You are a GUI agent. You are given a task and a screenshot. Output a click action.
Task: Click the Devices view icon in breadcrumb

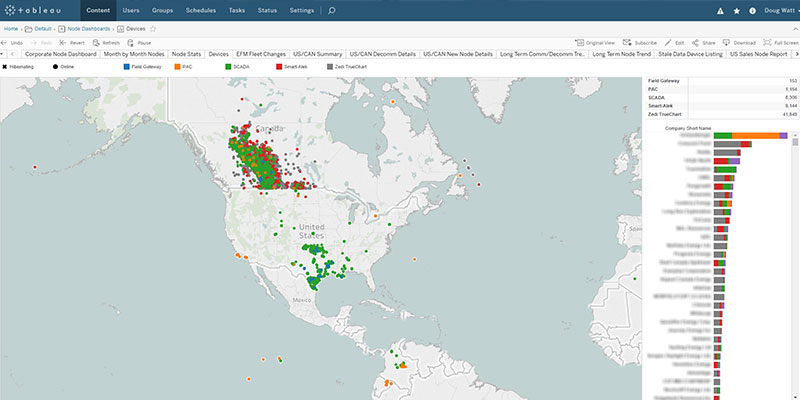120,29
